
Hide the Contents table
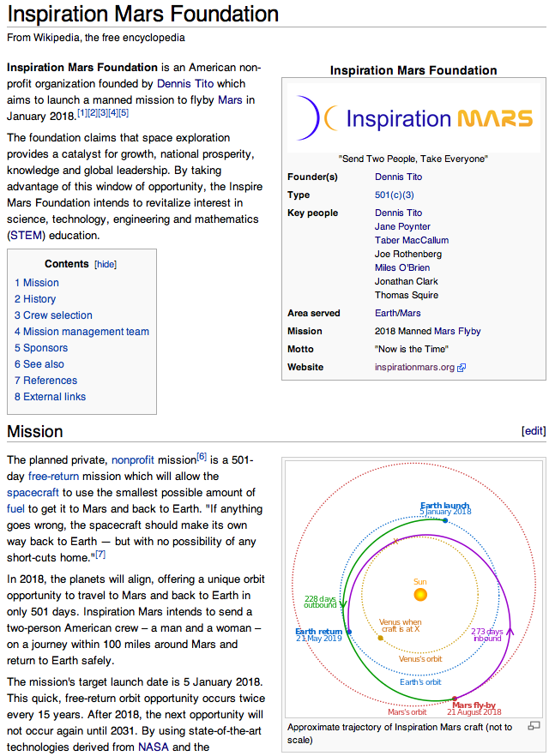[106, 264]
